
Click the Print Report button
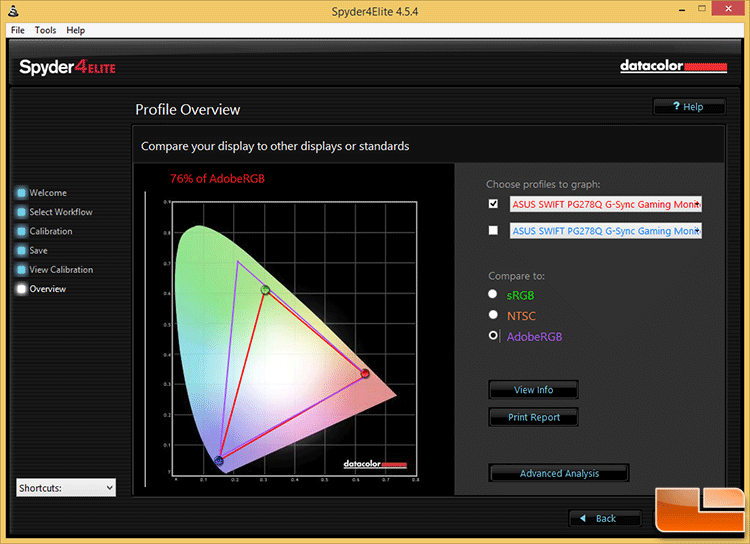click(533, 417)
